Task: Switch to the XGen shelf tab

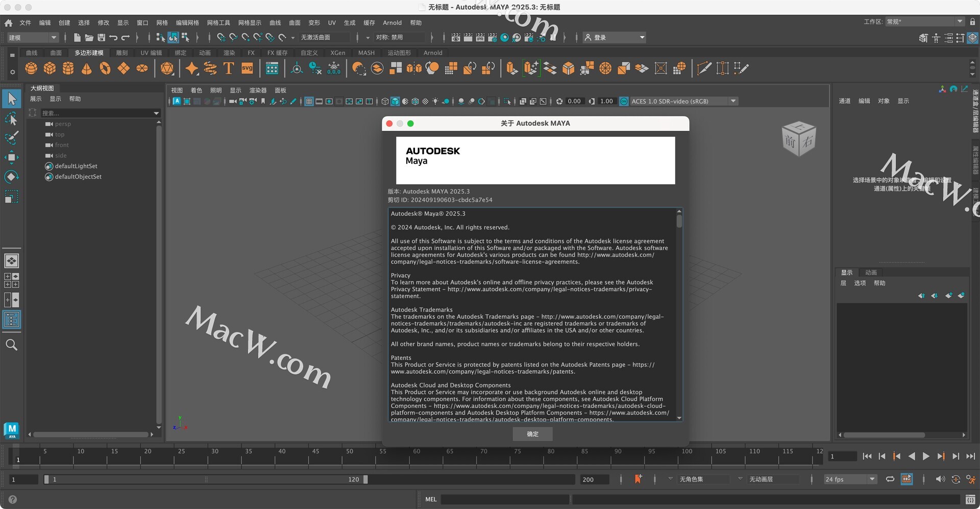Action: coord(337,53)
